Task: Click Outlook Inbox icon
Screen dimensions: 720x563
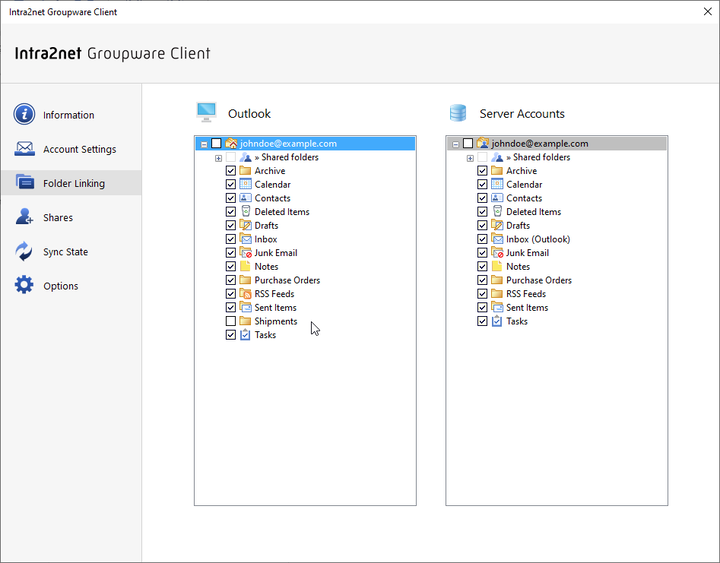Action: point(246,239)
